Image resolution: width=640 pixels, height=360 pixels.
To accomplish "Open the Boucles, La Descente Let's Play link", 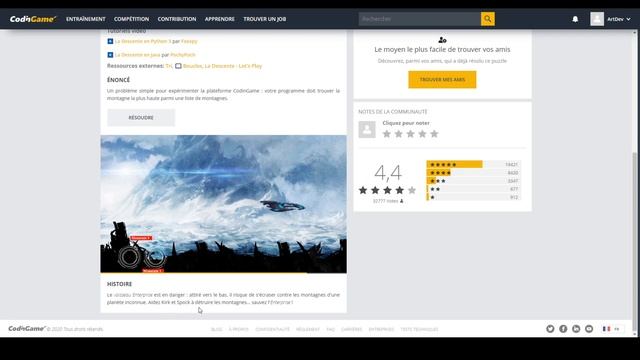I will tap(222, 66).
